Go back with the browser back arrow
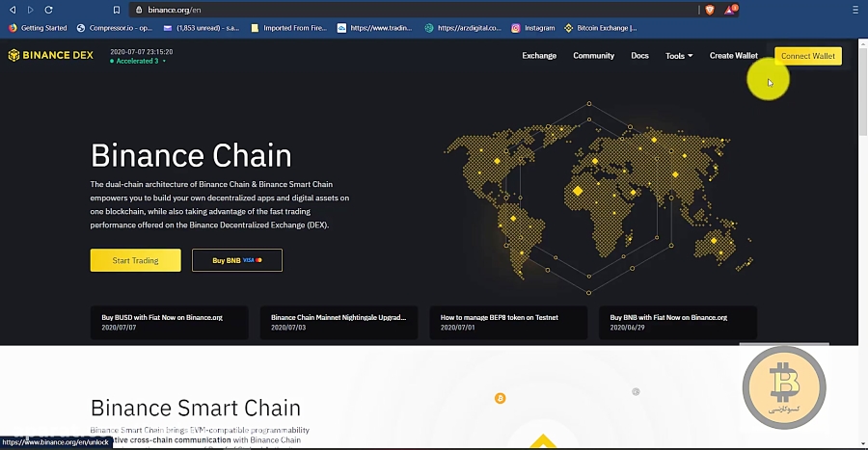 tap(13, 10)
